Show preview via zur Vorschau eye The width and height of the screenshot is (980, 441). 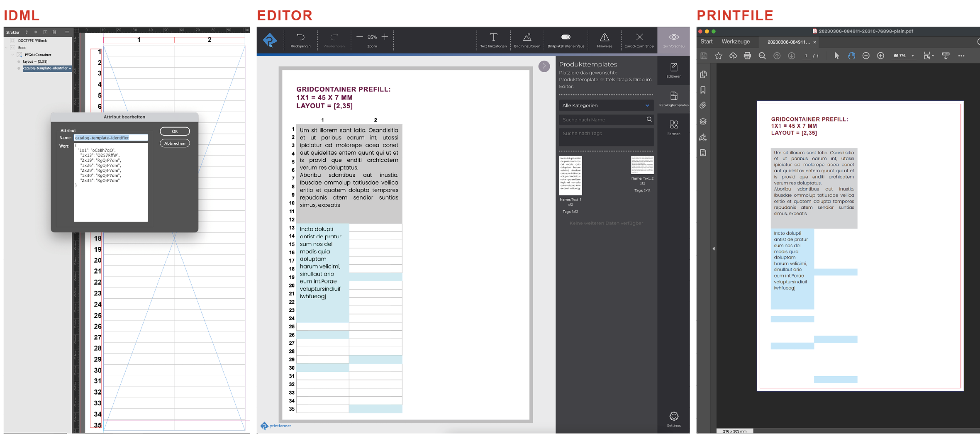(673, 38)
